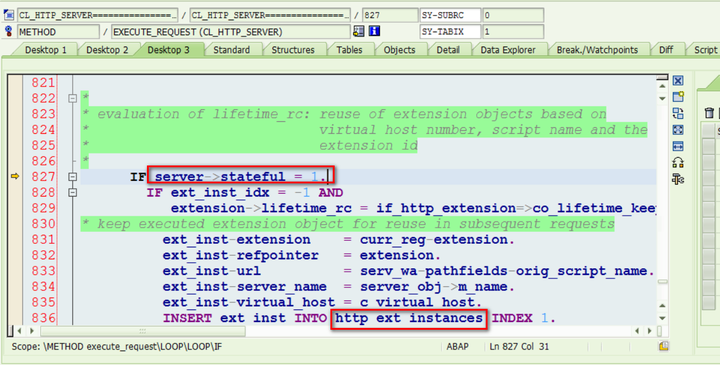Collapse the nested IF at line 828
The image size is (720, 365).
(x=73, y=192)
